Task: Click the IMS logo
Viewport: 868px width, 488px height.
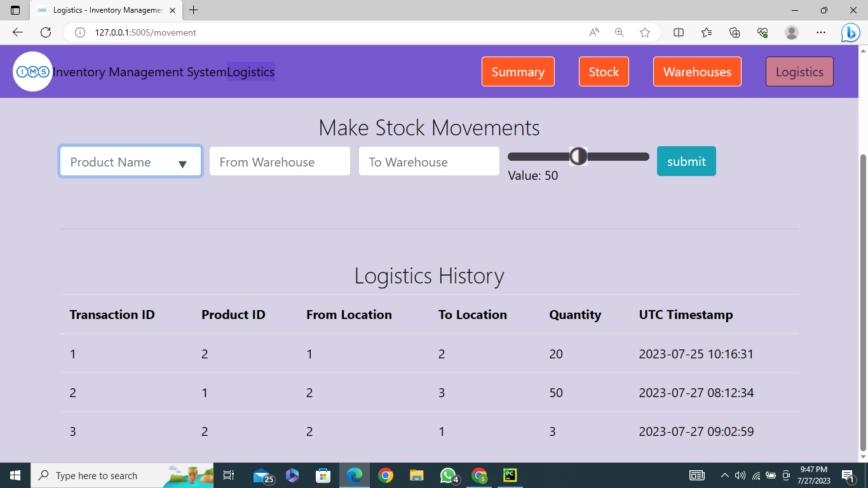Action: [32, 71]
